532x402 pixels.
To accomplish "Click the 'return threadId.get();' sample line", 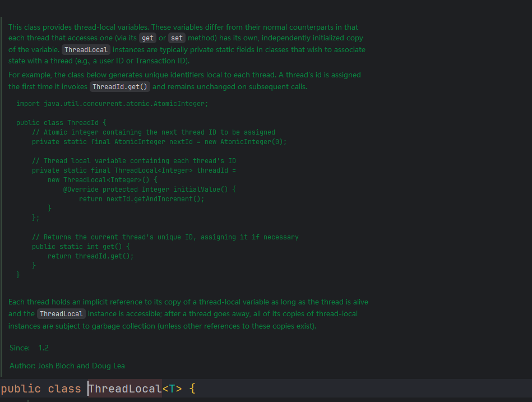I will (91, 256).
